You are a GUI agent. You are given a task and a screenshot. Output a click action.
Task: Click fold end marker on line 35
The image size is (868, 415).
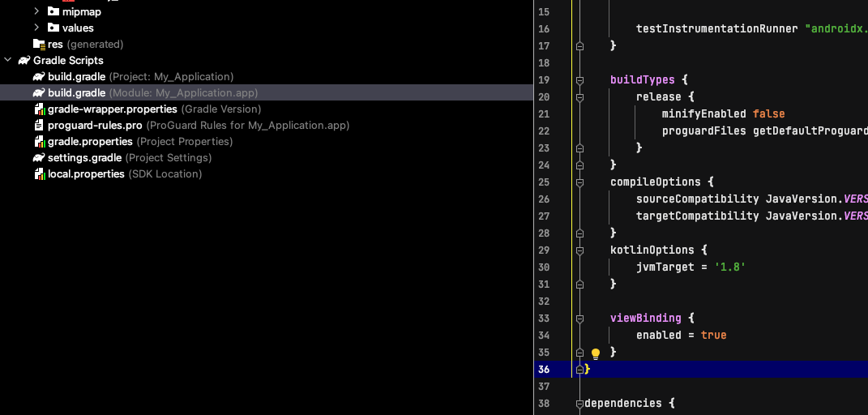click(x=579, y=353)
